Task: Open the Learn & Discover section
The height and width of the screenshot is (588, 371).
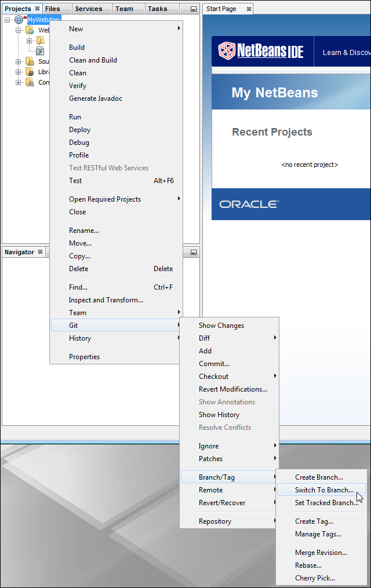Action: click(x=346, y=53)
